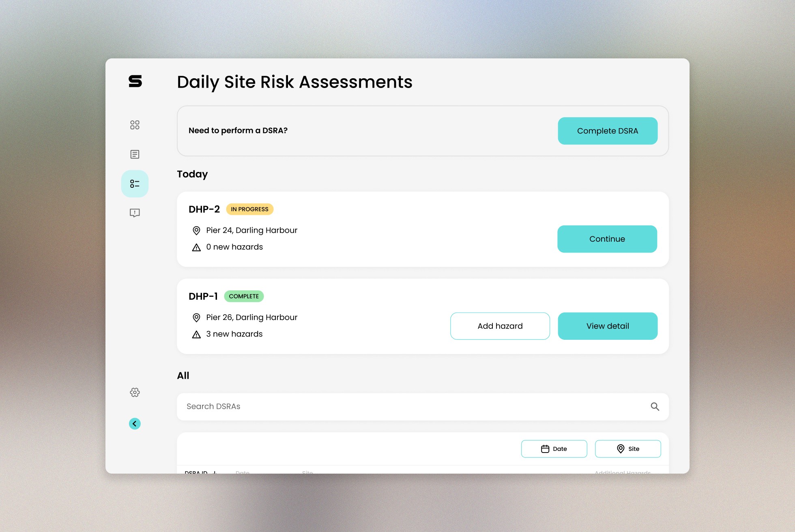
Task: Open the documents page from sidebar
Action: click(135, 154)
